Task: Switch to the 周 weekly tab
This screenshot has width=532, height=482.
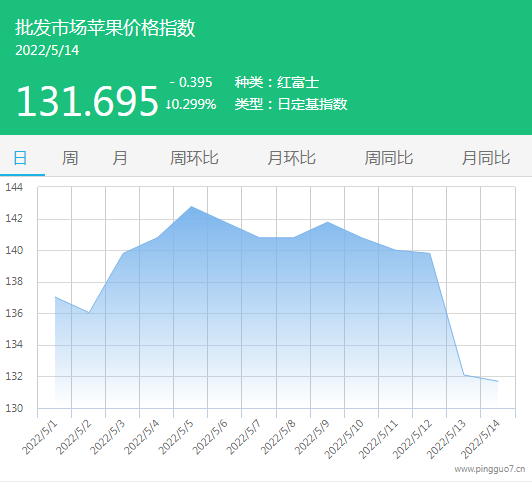Action: (x=70, y=158)
